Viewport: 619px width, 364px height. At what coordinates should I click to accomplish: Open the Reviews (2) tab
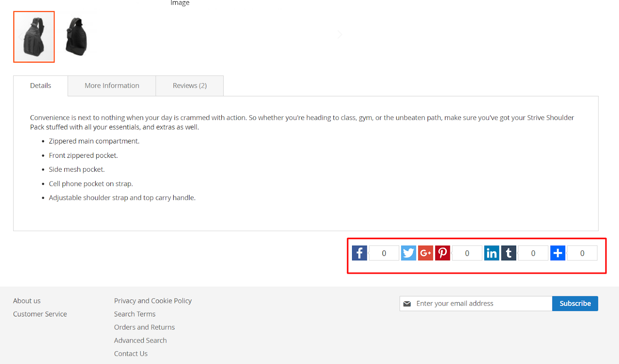(190, 86)
